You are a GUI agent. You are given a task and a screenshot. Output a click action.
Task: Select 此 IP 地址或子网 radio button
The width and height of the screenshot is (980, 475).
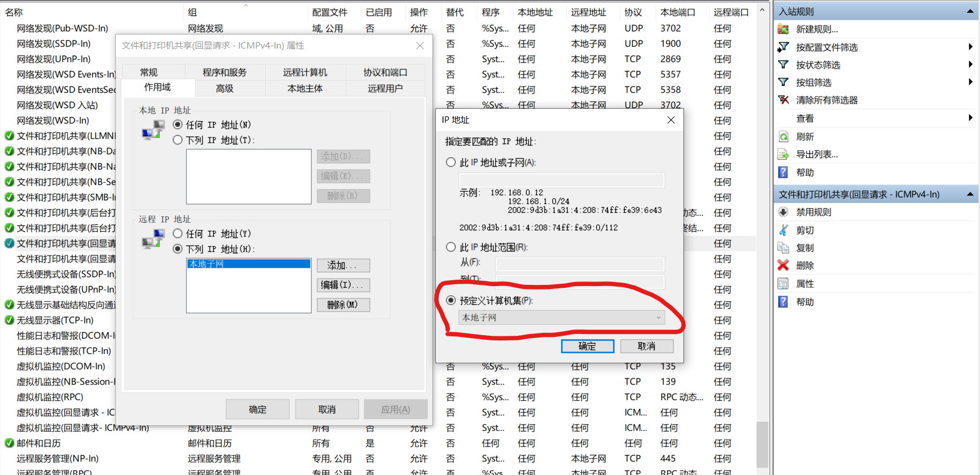click(x=451, y=163)
